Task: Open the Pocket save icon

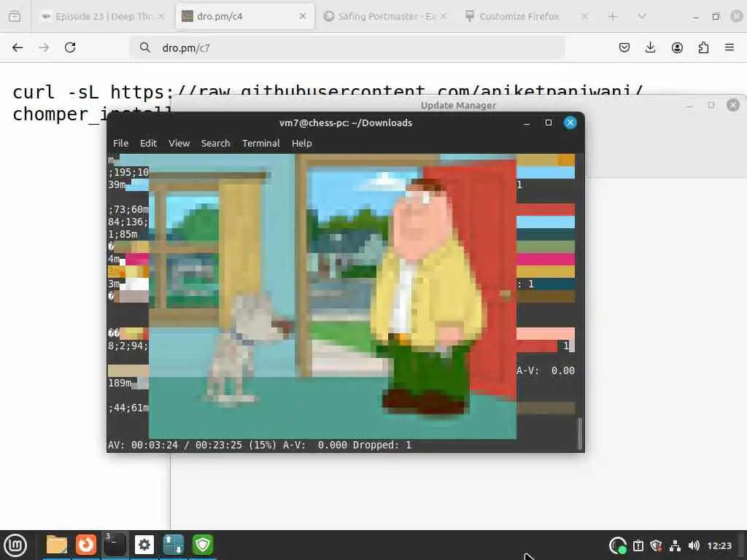Action: (624, 47)
